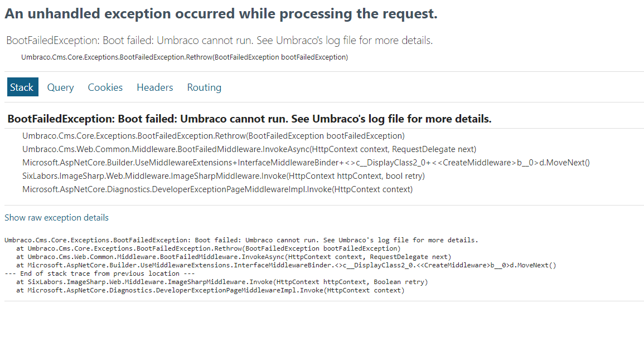Viewport: 644px width, 347px height.
Task: Click 'End of stack trace' separator line
Action: click(x=99, y=273)
